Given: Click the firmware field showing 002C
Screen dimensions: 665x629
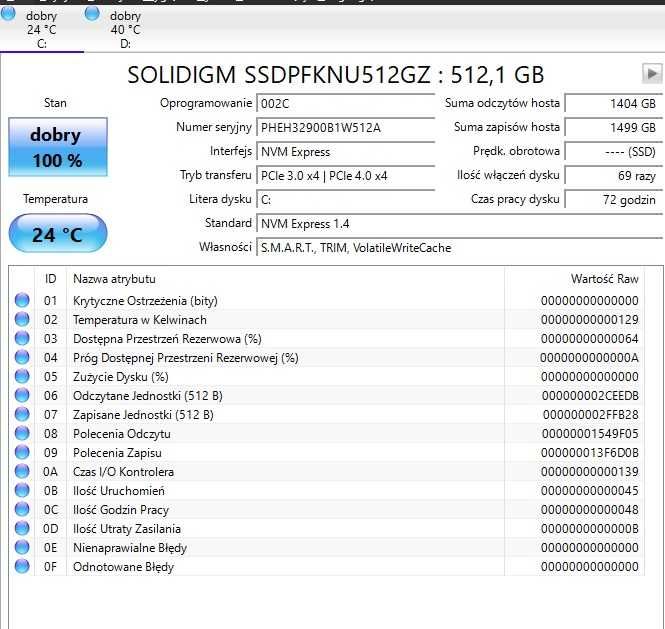Looking at the screenshot, I should (346, 104).
